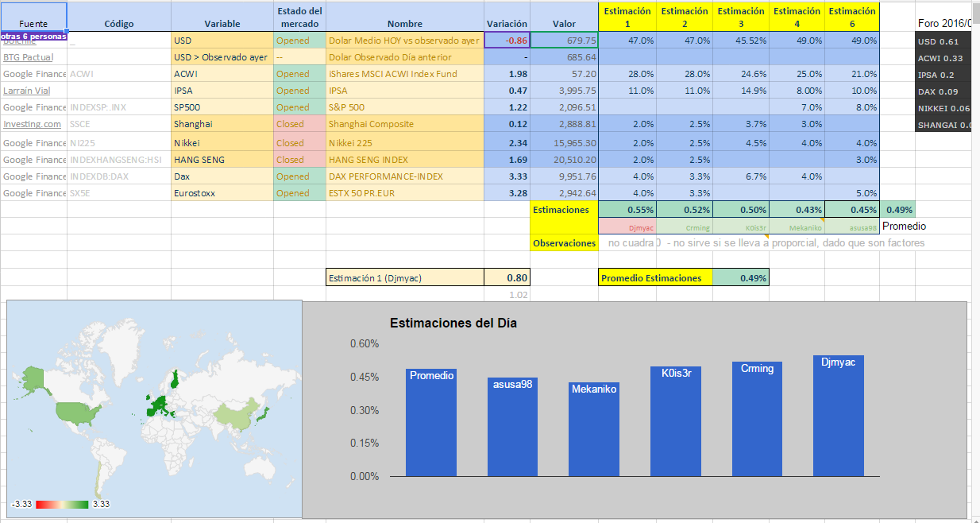Screen dimensions: 980x523
Task: Select the Fuente header cell
Action: [33, 24]
